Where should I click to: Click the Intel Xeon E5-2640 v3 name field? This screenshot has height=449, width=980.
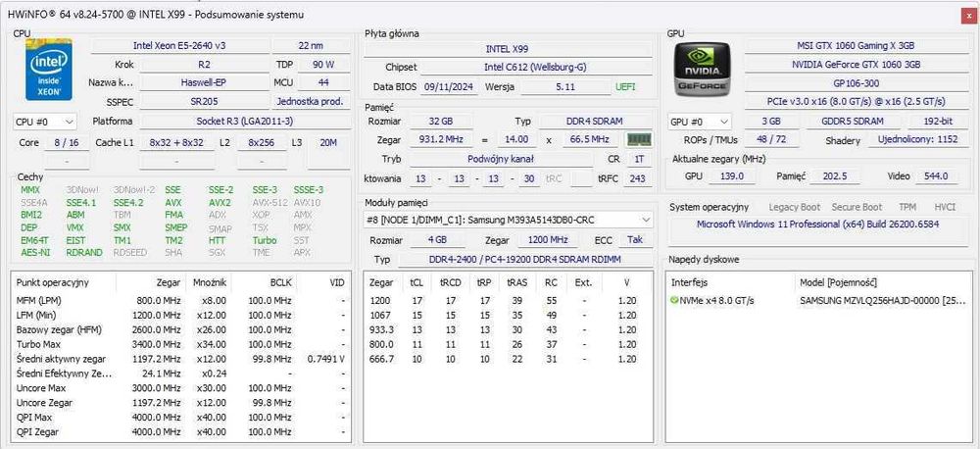point(180,46)
